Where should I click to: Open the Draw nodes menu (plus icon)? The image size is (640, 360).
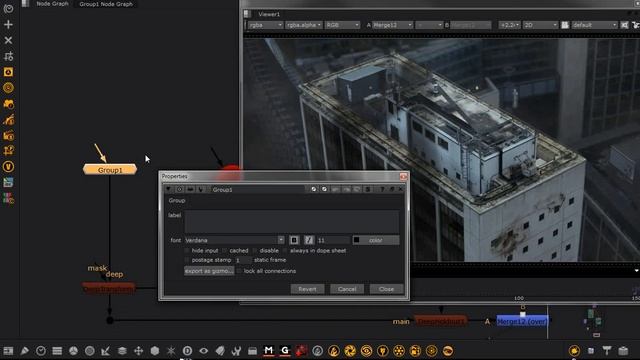8,24
